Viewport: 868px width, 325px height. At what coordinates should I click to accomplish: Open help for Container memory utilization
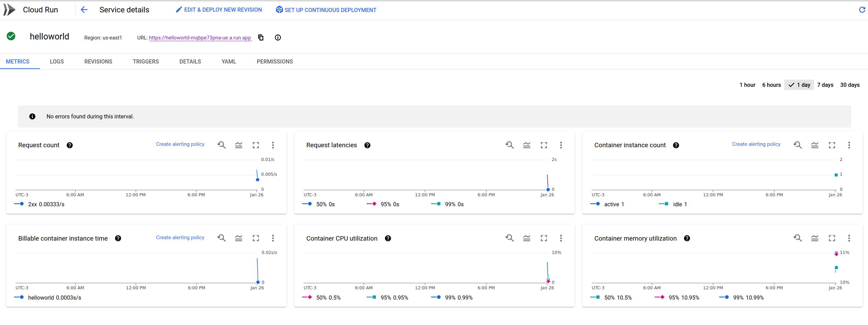click(687, 238)
